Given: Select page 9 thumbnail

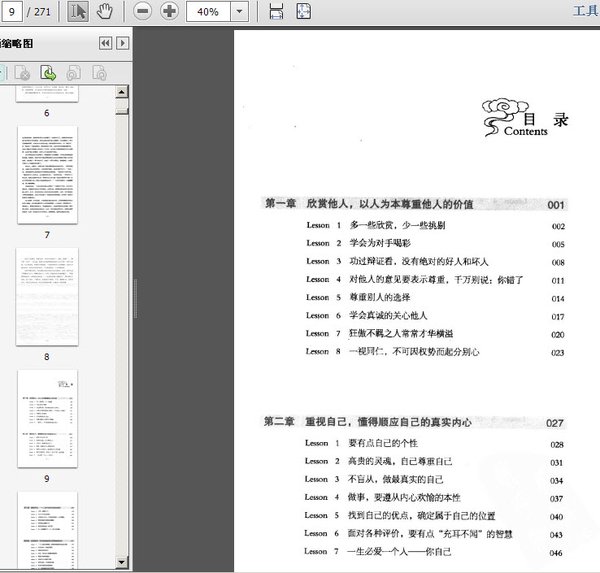Looking at the screenshot, I should point(47,418).
